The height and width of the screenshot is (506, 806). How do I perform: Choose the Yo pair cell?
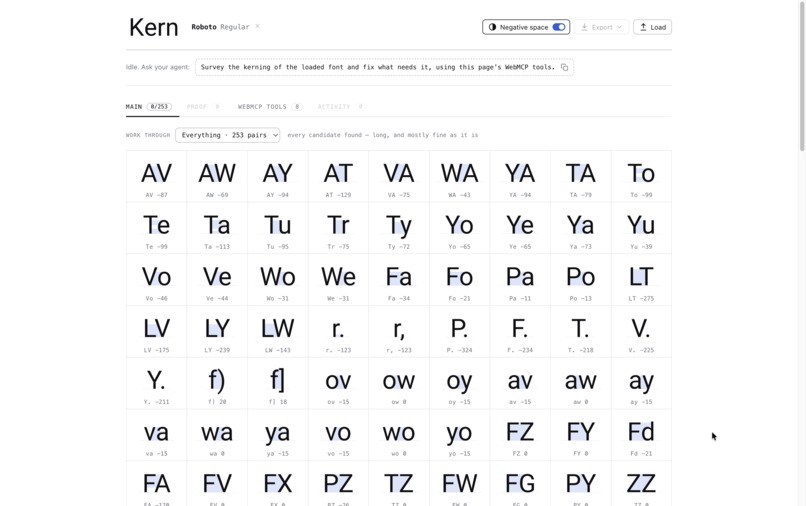(460, 228)
